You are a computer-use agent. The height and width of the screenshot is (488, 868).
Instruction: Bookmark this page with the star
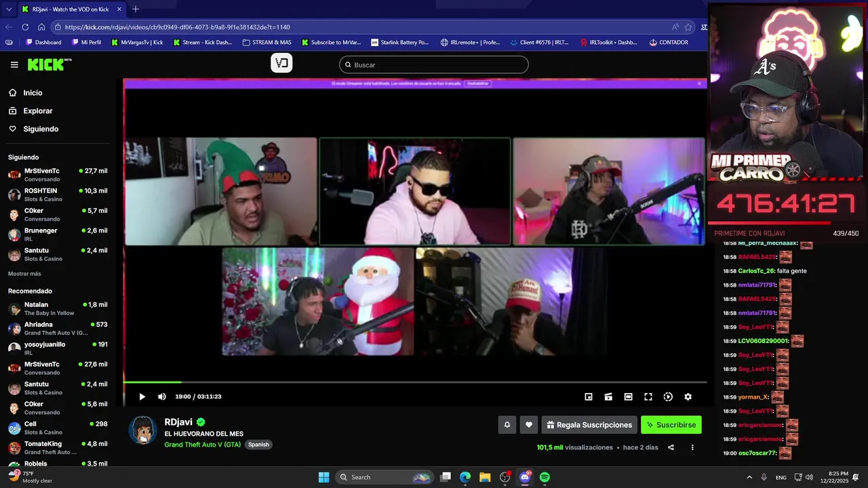(x=688, y=27)
